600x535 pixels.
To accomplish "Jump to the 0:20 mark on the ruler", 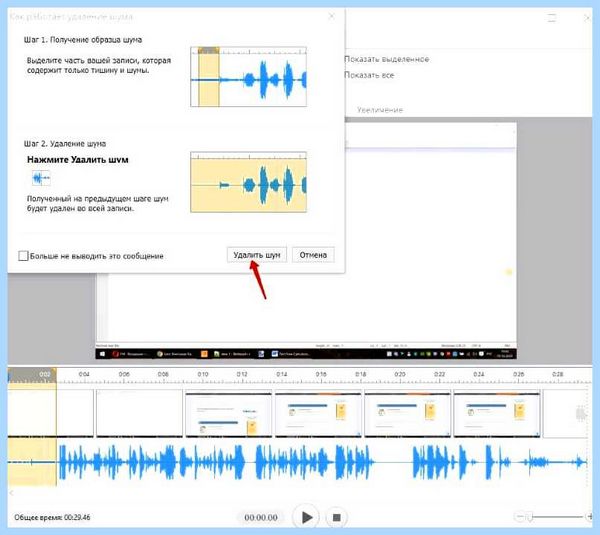I will coord(400,374).
